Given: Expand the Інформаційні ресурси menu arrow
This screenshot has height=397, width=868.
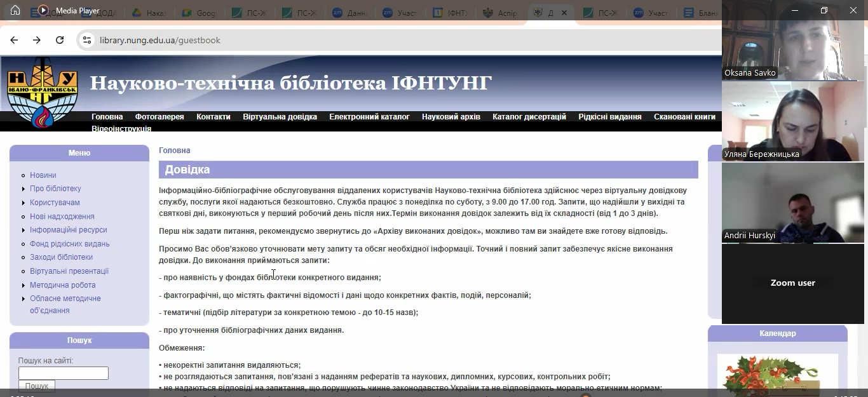Looking at the screenshot, I should [24, 230].
